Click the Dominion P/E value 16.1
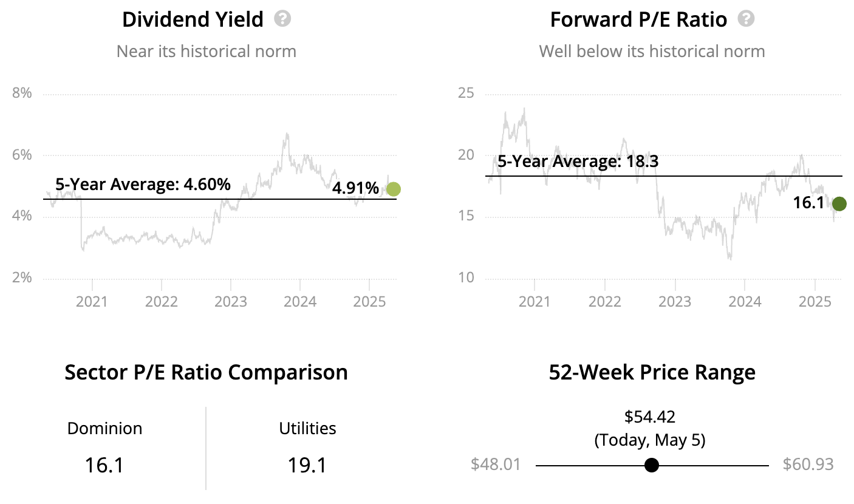Image resolution: width=854 pixels, height=504 pixels. (104, 466)
